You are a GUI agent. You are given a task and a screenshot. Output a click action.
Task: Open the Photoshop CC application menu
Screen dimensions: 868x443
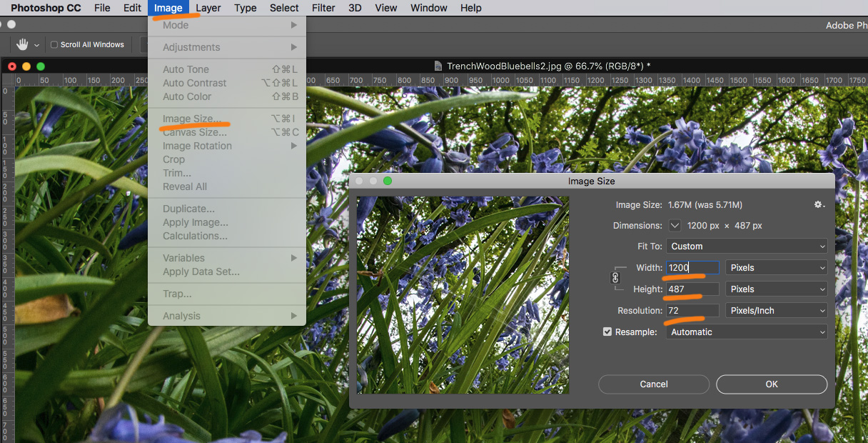pyautogui.click(x=46, y=8)
